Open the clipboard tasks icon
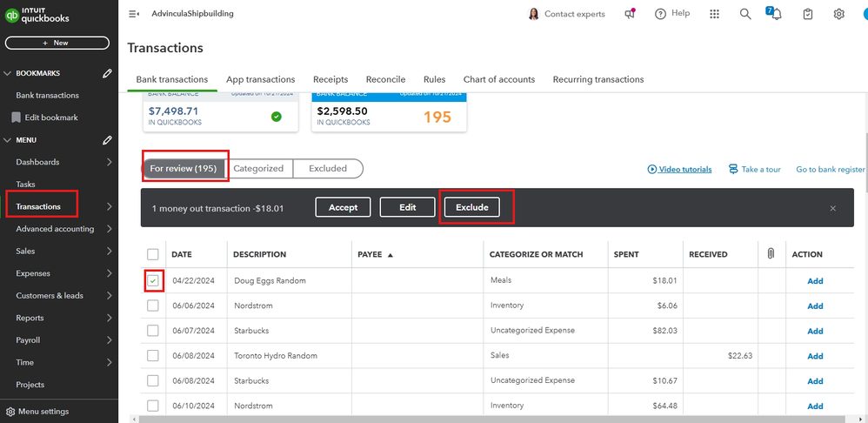 [808, 15]
